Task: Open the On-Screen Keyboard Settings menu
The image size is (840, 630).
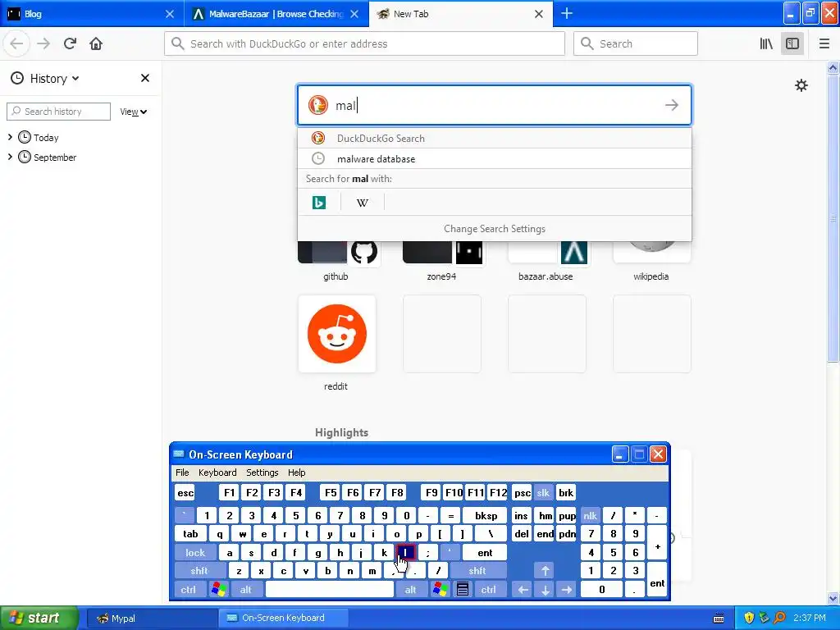Action: 262,472
